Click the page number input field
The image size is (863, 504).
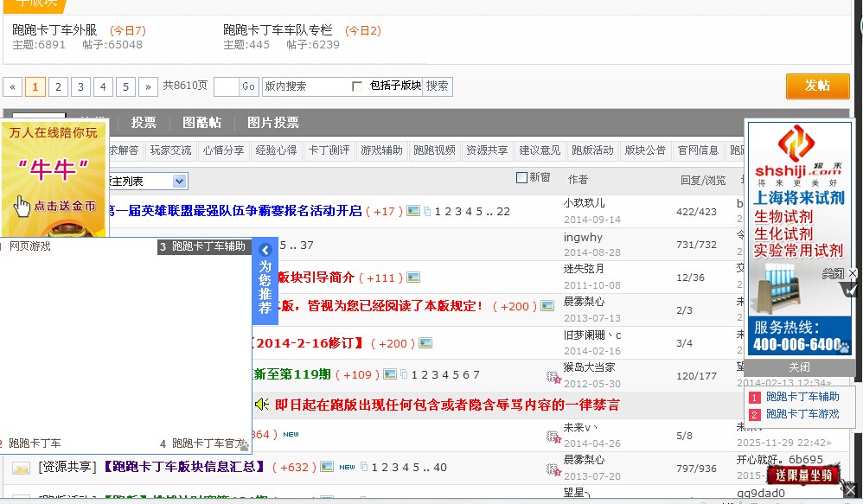coord(227,86)
